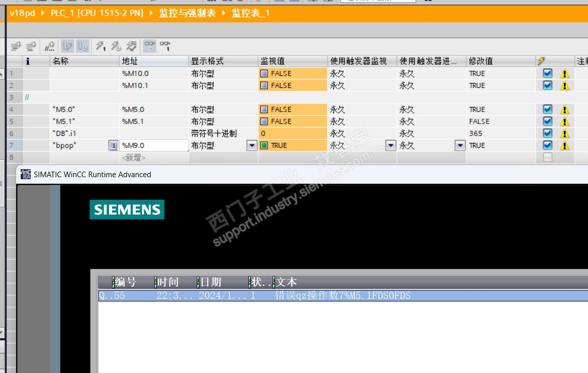
Task: Expand breadcrumb arrow after 监控与强制表
Action: [x=224, y=13]
